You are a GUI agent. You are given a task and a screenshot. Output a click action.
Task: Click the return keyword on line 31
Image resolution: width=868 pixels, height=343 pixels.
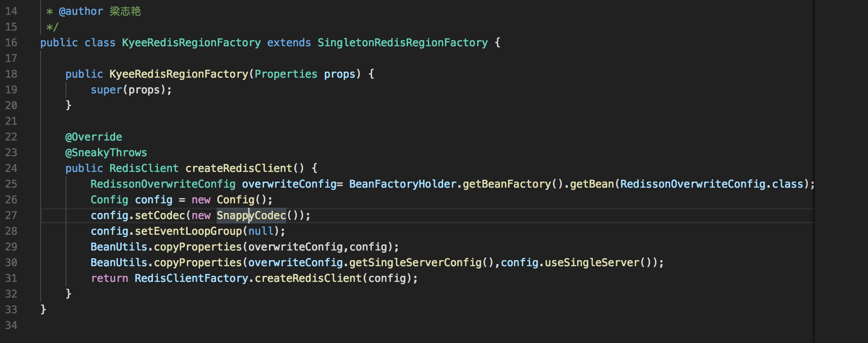[110, 278]
